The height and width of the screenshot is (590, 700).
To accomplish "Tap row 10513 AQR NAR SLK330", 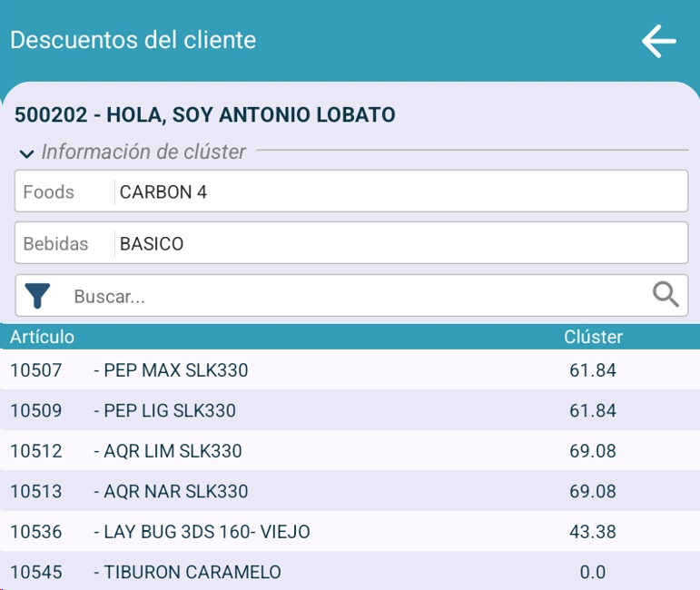I will click(173, 491).
